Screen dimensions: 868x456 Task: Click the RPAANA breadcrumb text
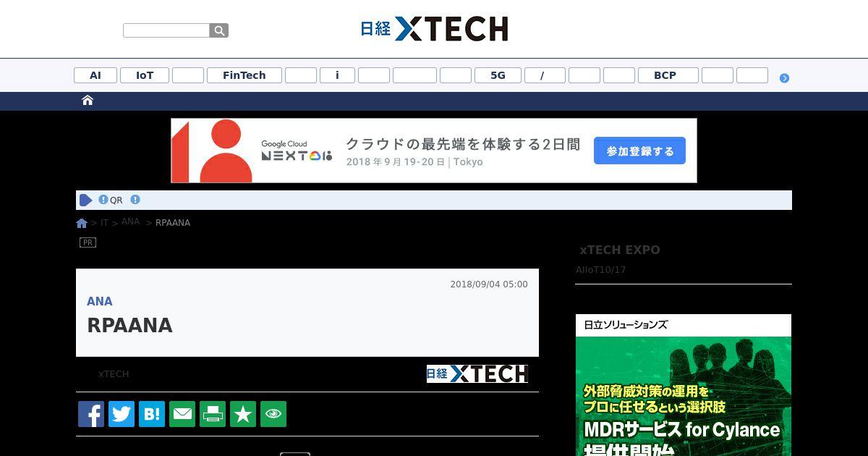tap(173, 223)
